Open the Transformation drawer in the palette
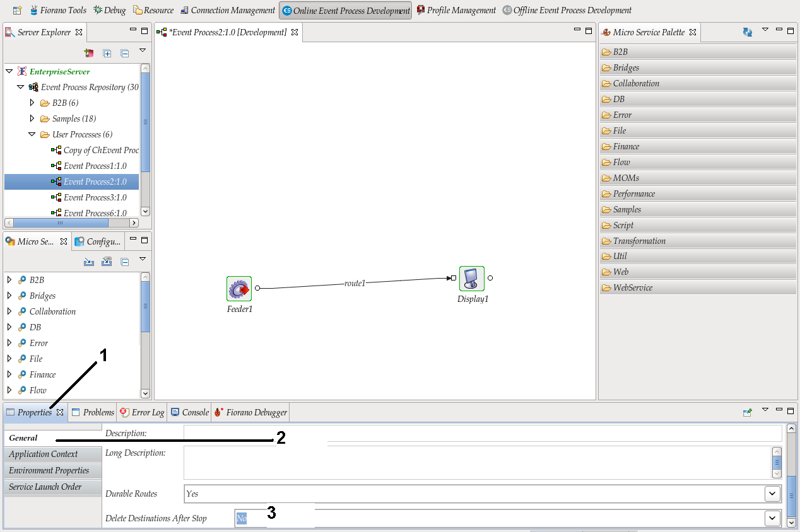 (x=698, y=241)
